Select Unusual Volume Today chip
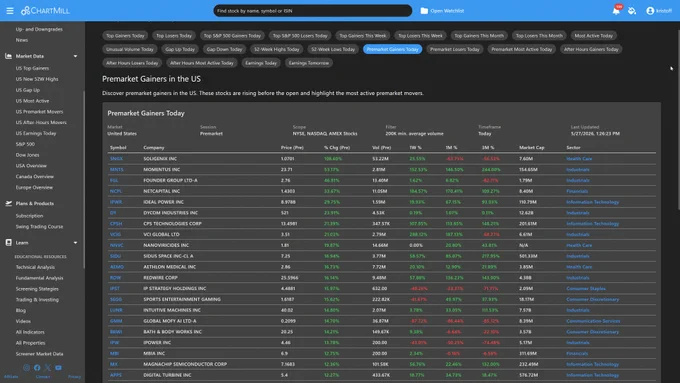 [x=130, y=49]
